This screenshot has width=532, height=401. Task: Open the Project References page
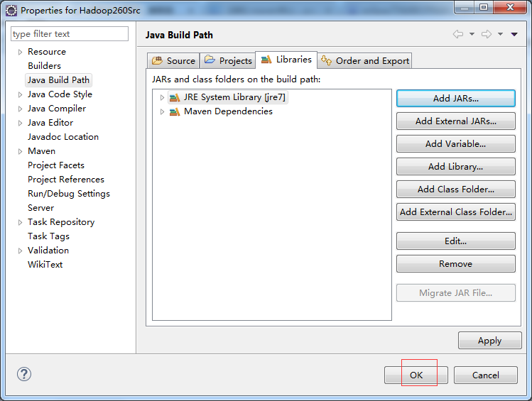(x=66, y=180)
